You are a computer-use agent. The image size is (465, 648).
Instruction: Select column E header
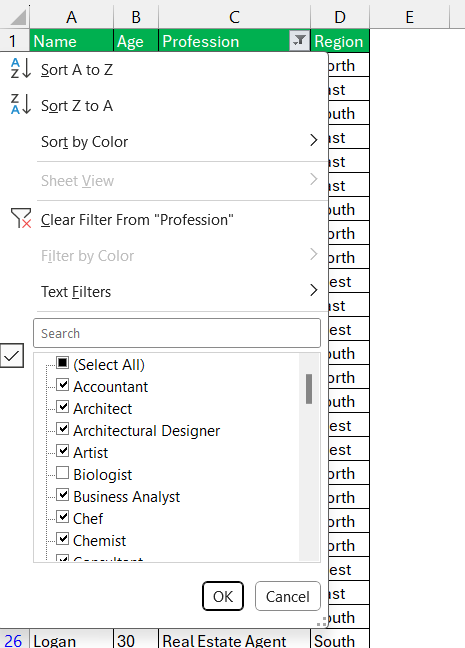(409, 17)
